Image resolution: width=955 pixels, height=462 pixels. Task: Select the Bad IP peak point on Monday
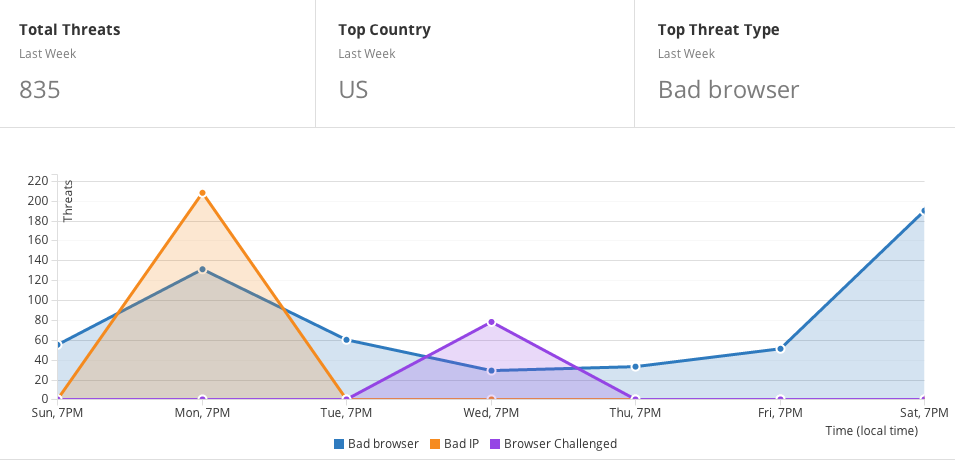tap(203, 193)
